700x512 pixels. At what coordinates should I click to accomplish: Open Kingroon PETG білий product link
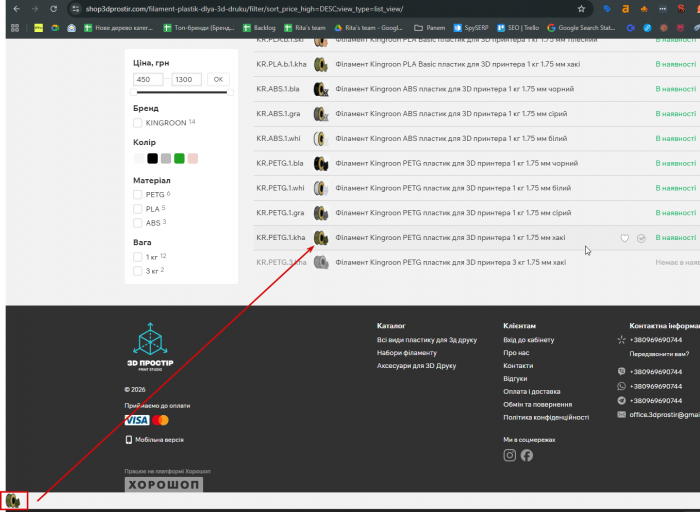pos(453,188)
